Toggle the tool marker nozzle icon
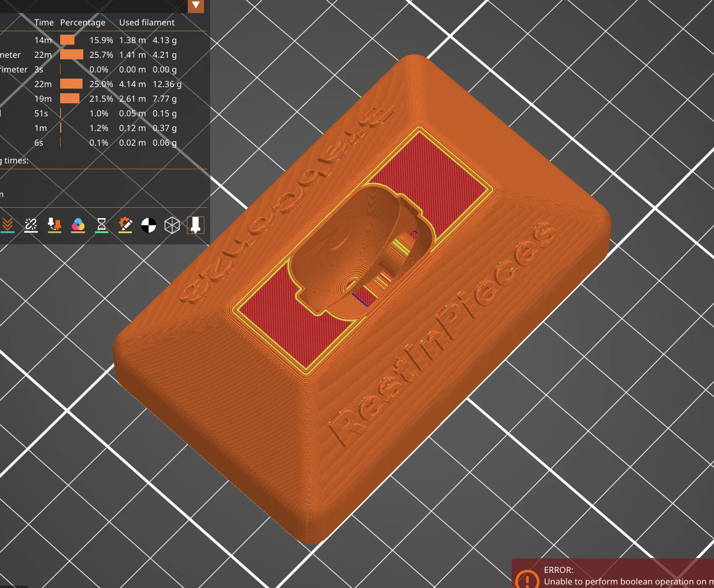 coord(195,225)
